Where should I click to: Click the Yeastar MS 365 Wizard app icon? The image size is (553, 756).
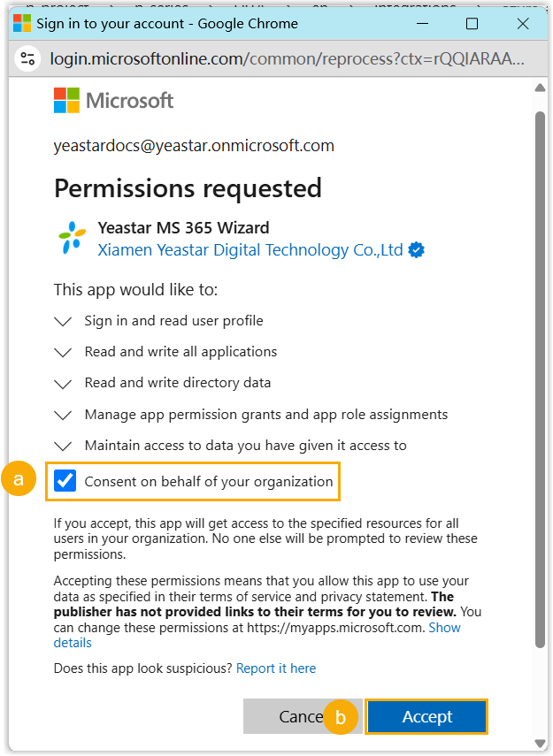pos(73,238)
